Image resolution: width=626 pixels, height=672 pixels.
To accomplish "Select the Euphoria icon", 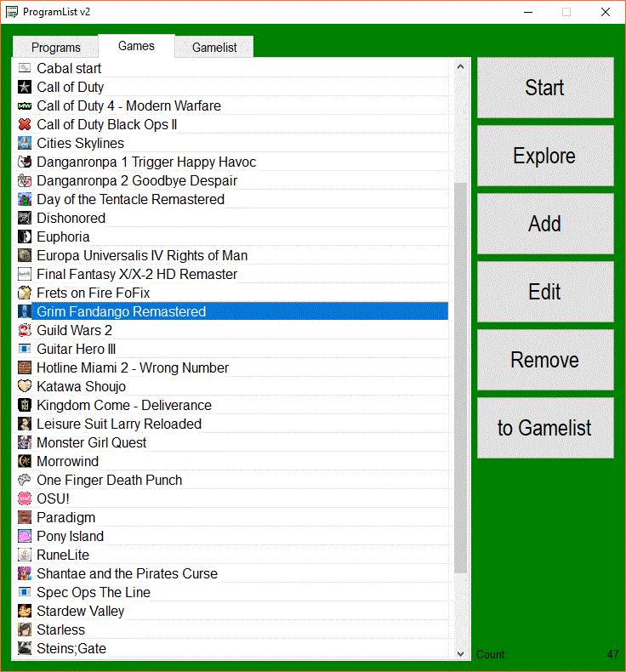I will pos(25,236).
